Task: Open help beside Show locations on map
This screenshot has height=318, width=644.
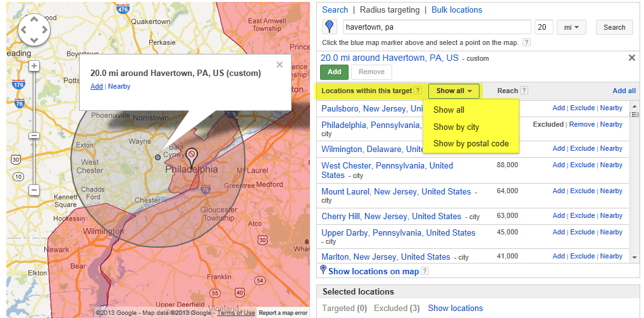Action: coord(425,271)
